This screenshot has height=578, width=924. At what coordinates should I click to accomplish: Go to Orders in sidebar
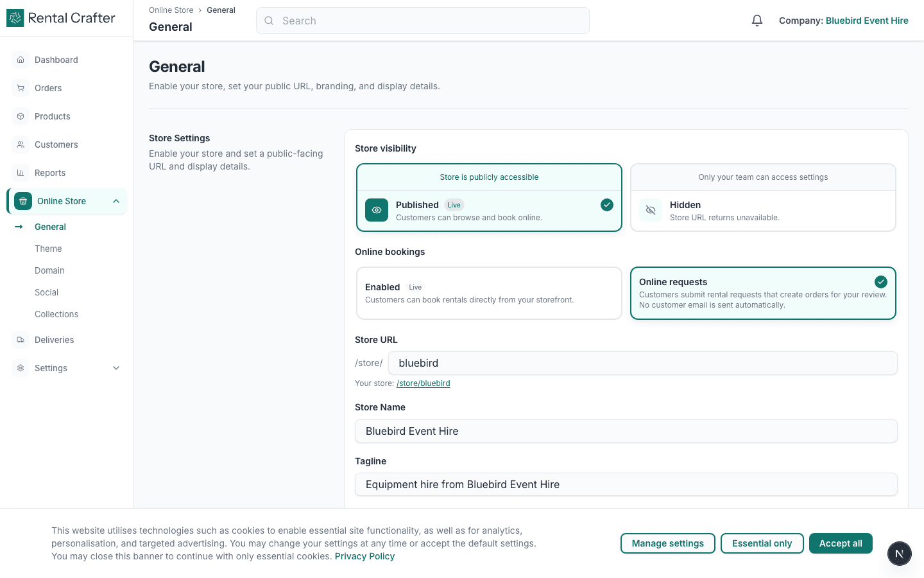(48, 88)
